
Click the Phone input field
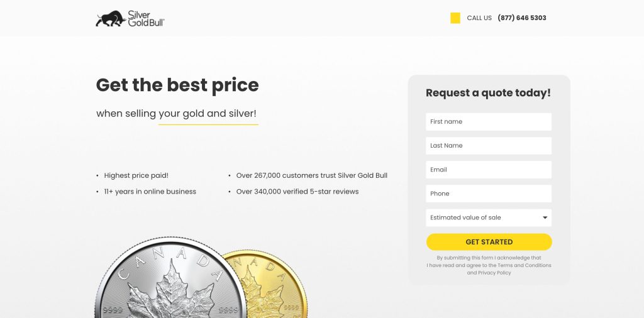[x=489, y=194]
